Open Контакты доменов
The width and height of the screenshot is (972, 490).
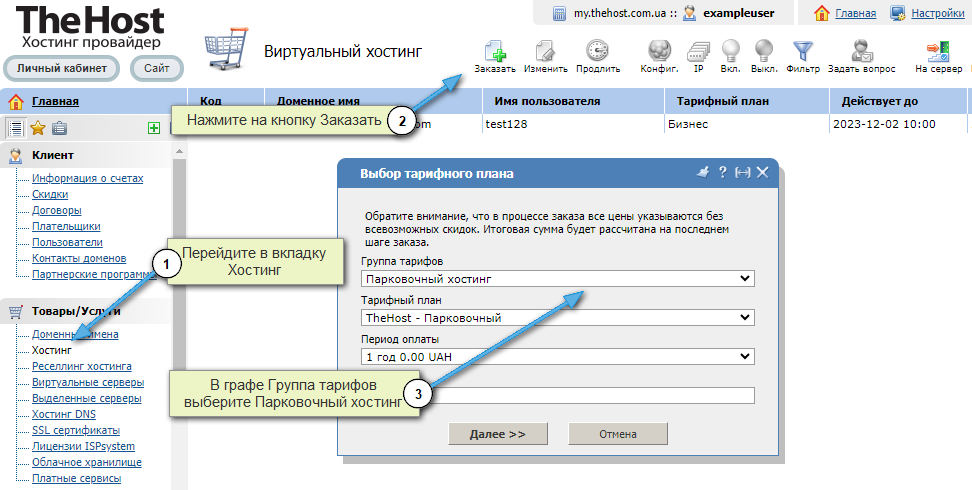(79, 258)
